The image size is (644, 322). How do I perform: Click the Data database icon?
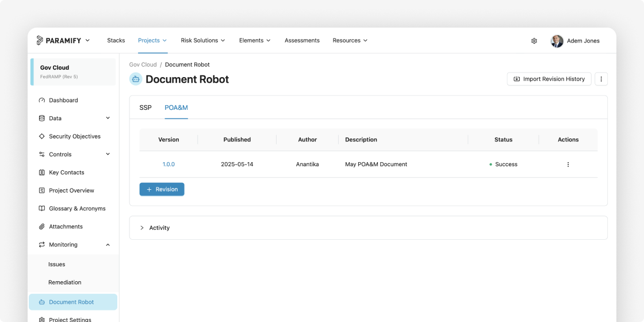[41, 118]
